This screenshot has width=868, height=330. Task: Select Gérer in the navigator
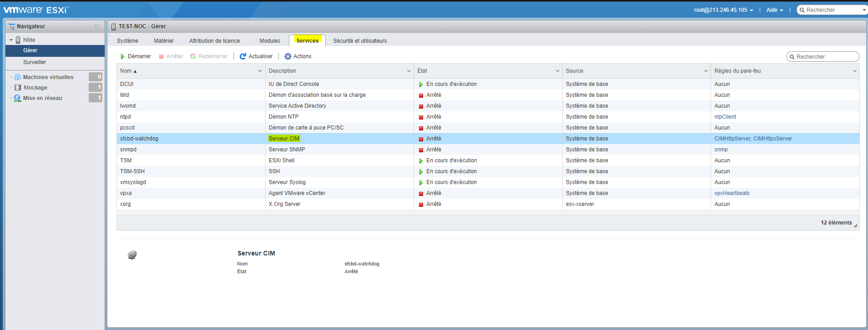[55, 50]
